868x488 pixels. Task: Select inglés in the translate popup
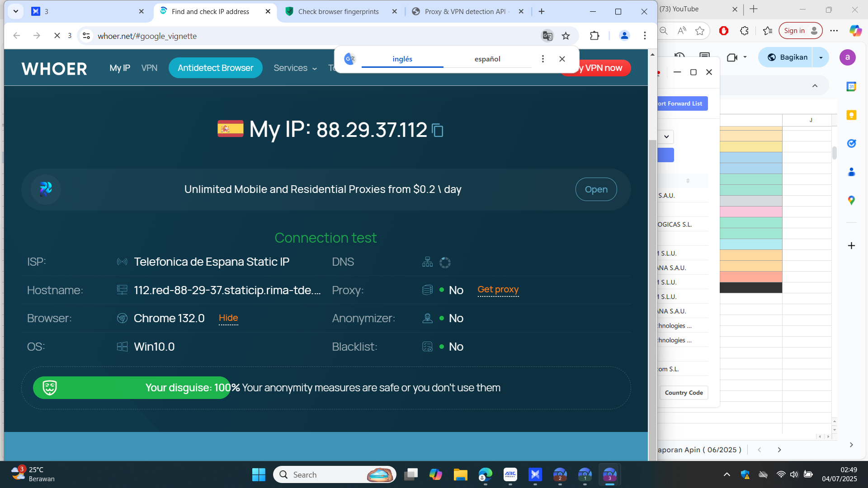402,59
